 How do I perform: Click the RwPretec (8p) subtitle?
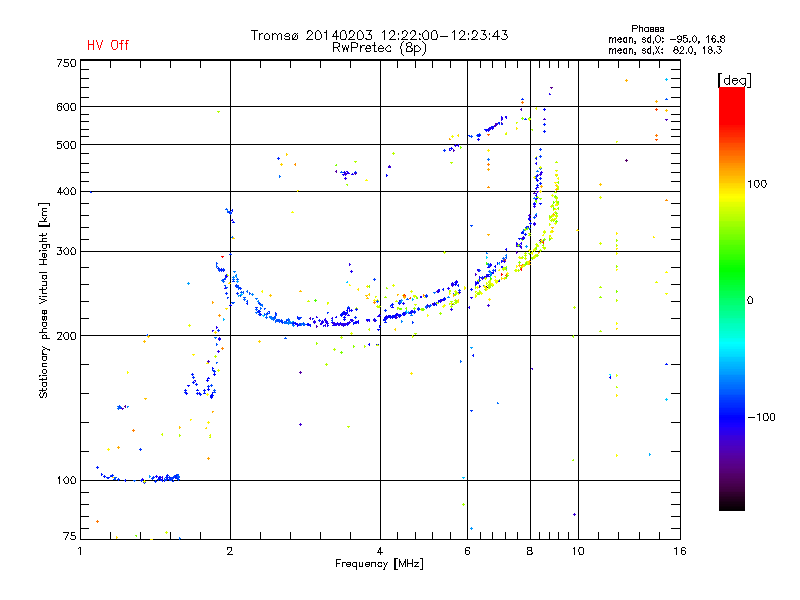coord(379,48)
